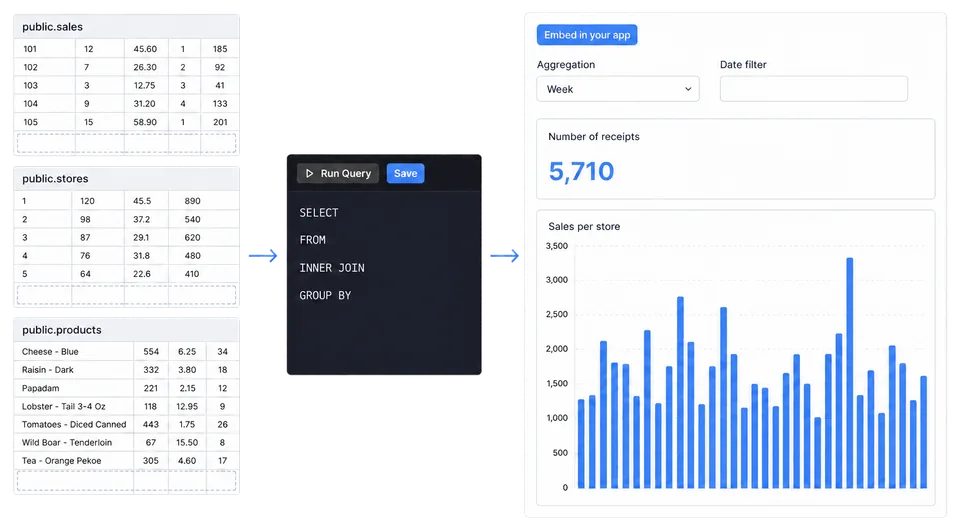
Task: Select the 5,710 receipts value
Action: [581, 171]
